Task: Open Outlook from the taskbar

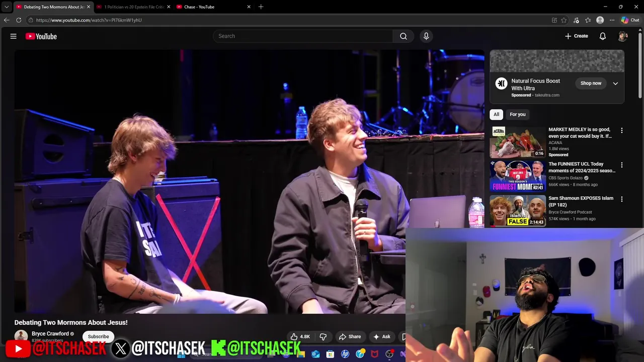Action: pos(315,354)
